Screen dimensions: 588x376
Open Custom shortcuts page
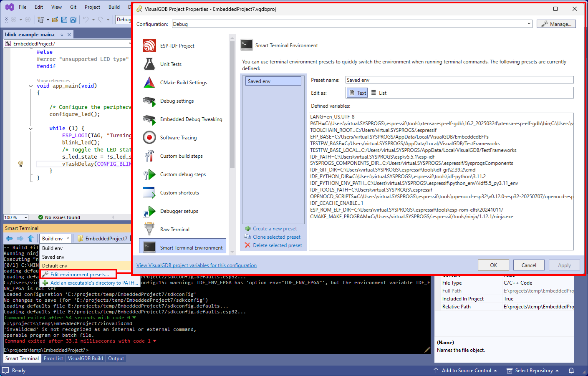(182, 193)
